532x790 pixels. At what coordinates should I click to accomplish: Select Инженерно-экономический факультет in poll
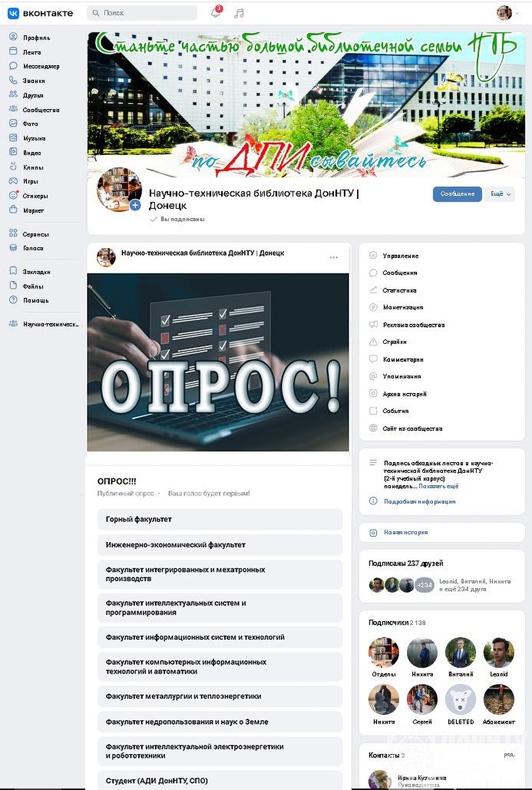click(x=219, y=545)
